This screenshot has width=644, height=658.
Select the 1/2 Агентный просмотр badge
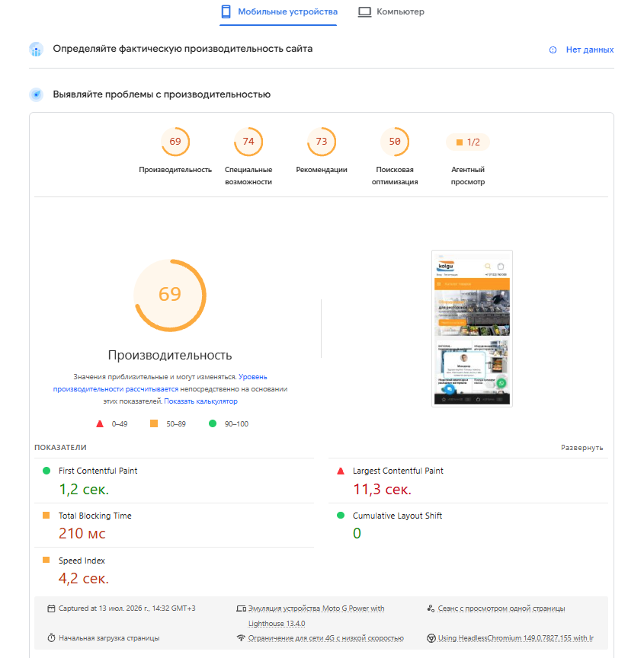click(468, 142)
